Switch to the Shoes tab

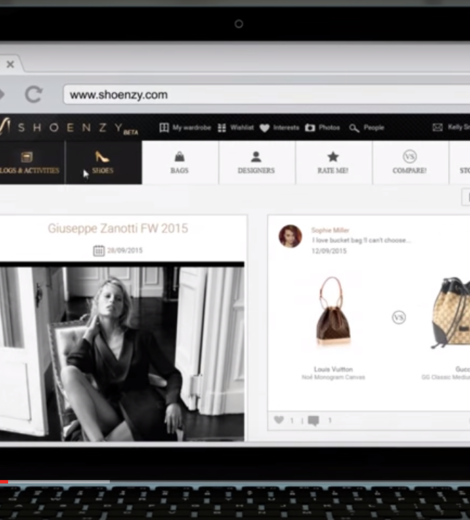point(103,162)
